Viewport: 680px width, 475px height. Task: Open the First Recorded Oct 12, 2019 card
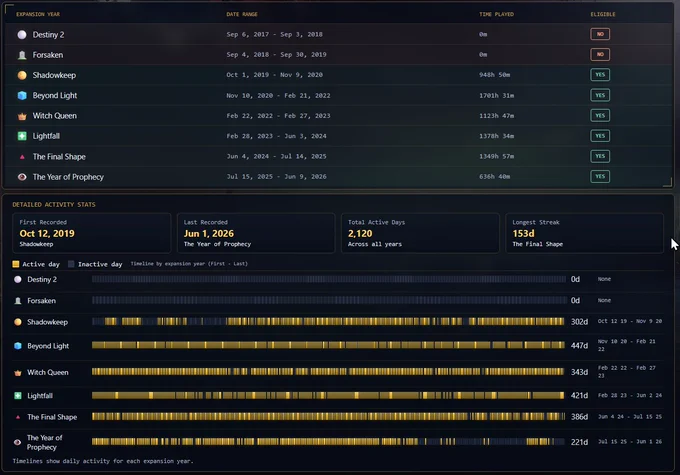pos(92,233)
